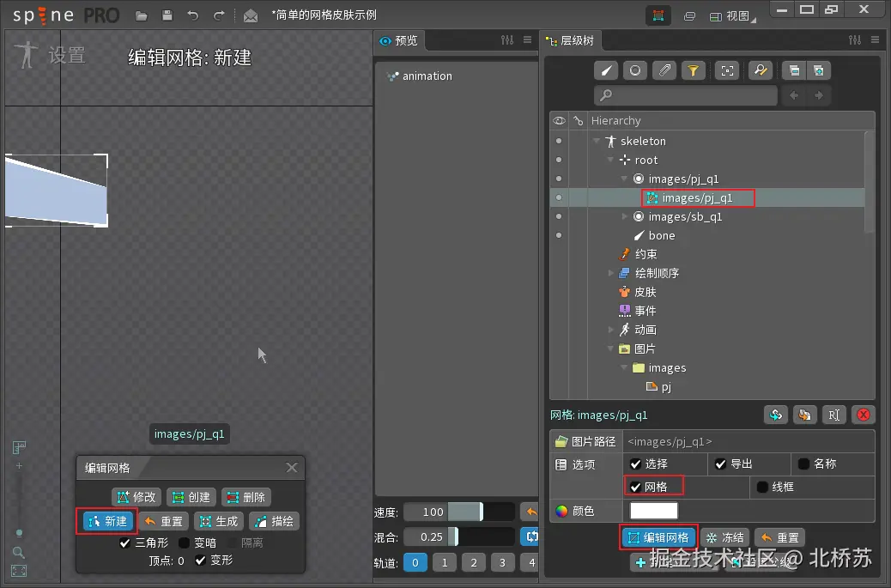This screenshot has width=891, height=588.
Task: Open find and replace magnifier-pencil icon
Action: coord(761,70)
